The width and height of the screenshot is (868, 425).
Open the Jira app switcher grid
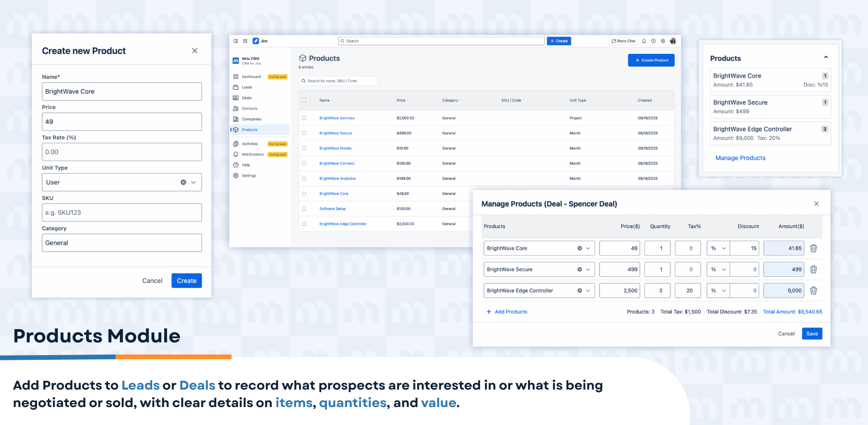coord(245,41)
